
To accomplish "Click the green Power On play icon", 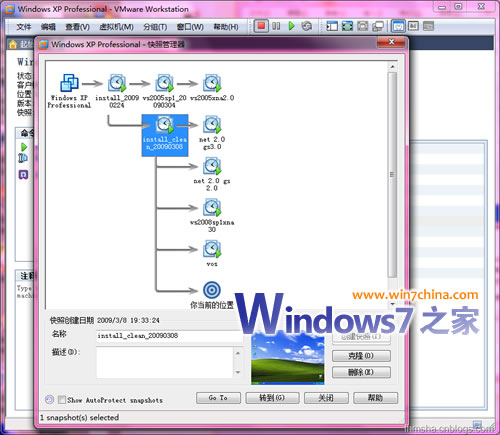I will point(292,26).
